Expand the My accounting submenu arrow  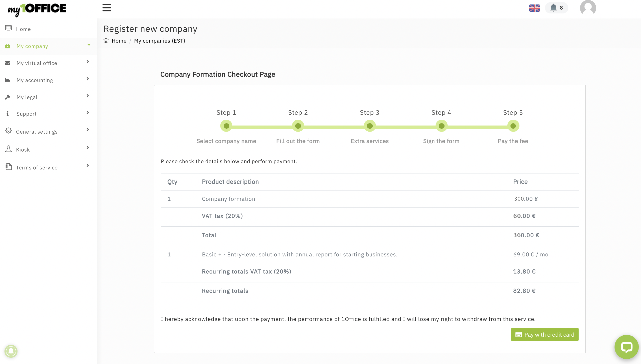click(x=87, y=79)
